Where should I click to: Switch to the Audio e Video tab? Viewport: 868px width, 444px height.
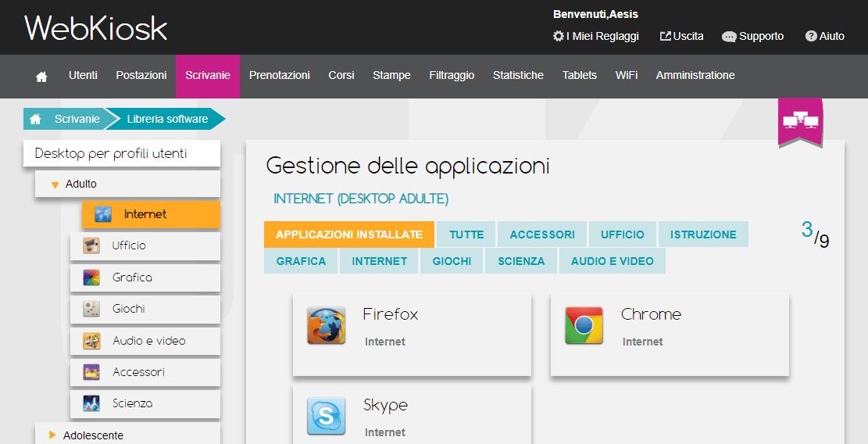coord(612,261)
